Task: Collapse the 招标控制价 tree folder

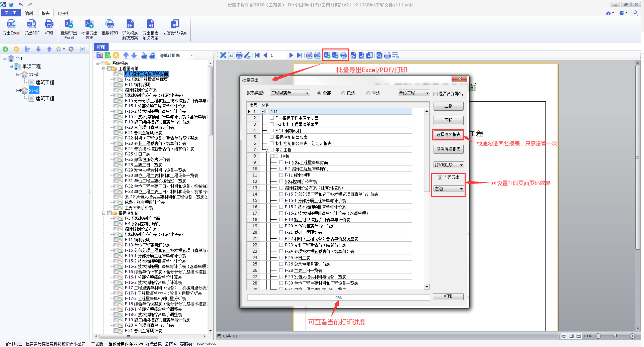Action: click(x=104, y=213)
